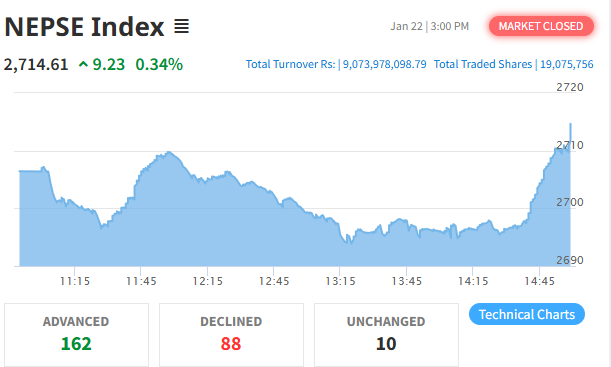
Task: Open the hamburger menu beside NEPSE Index
Action: tap(181, 26)
